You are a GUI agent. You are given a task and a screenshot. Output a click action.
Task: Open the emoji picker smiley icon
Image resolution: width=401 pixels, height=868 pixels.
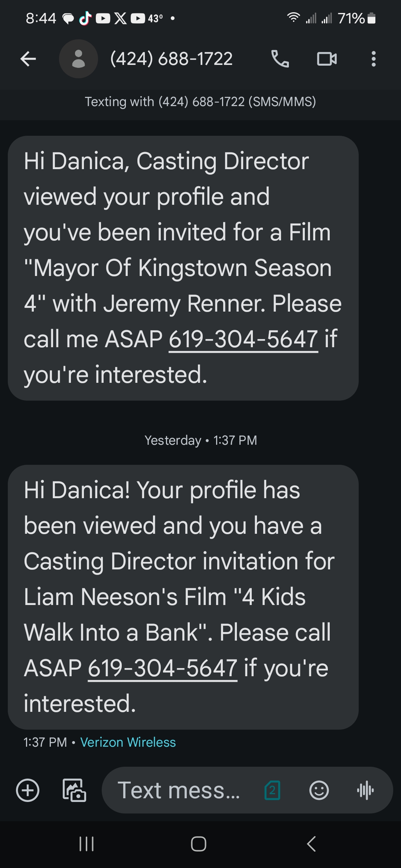[x=319, y=790]
